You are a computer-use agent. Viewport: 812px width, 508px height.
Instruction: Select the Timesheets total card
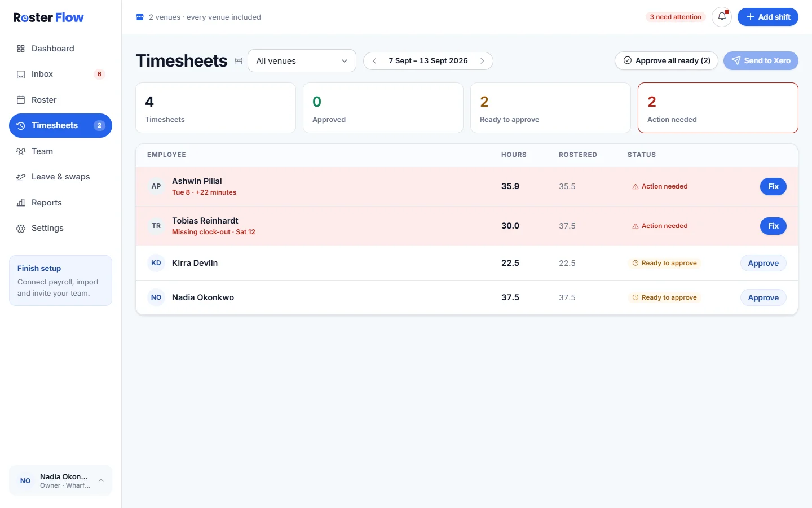pos(215,108)
